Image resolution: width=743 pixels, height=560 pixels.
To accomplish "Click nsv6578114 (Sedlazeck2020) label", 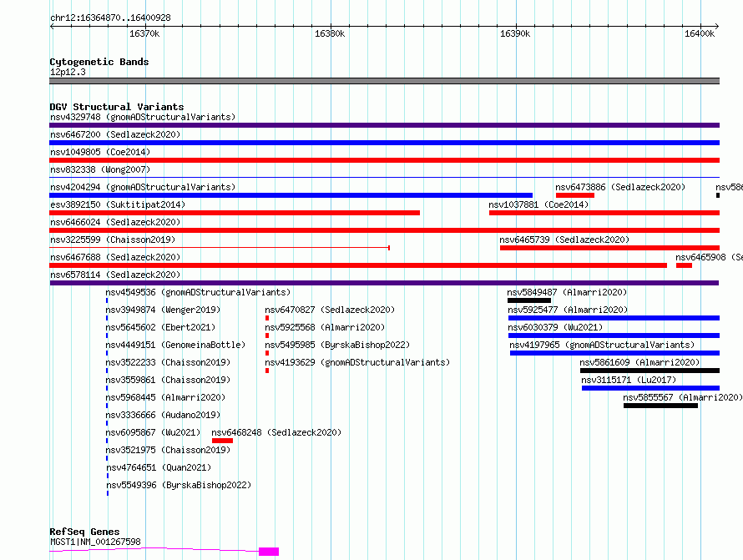I will [115, 275].
